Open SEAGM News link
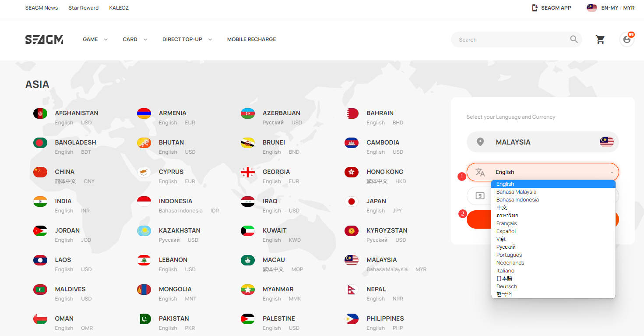This screenshot has width=644, height=336. click(x=42, y=8)
